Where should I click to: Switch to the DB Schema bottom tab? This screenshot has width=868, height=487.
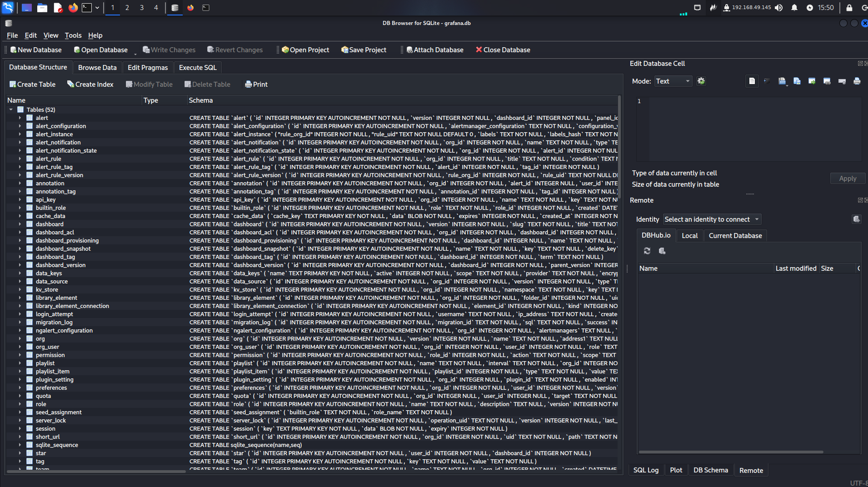(x=710, y=470)
